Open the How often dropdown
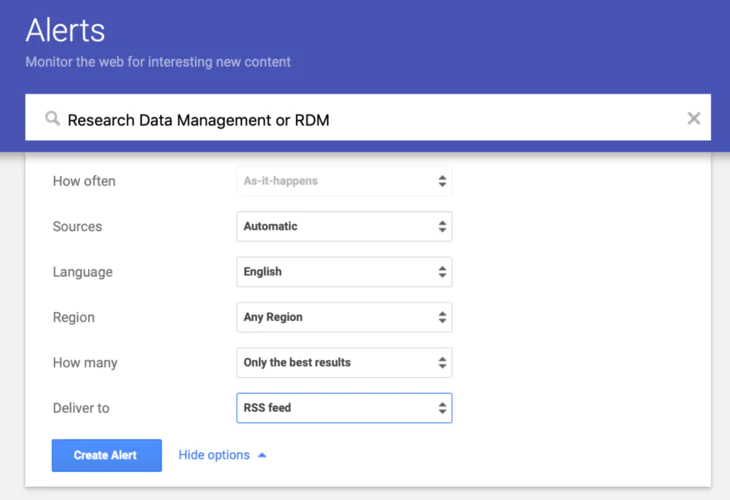This screenshot has width=730, height=500. (x=344, y=181)
